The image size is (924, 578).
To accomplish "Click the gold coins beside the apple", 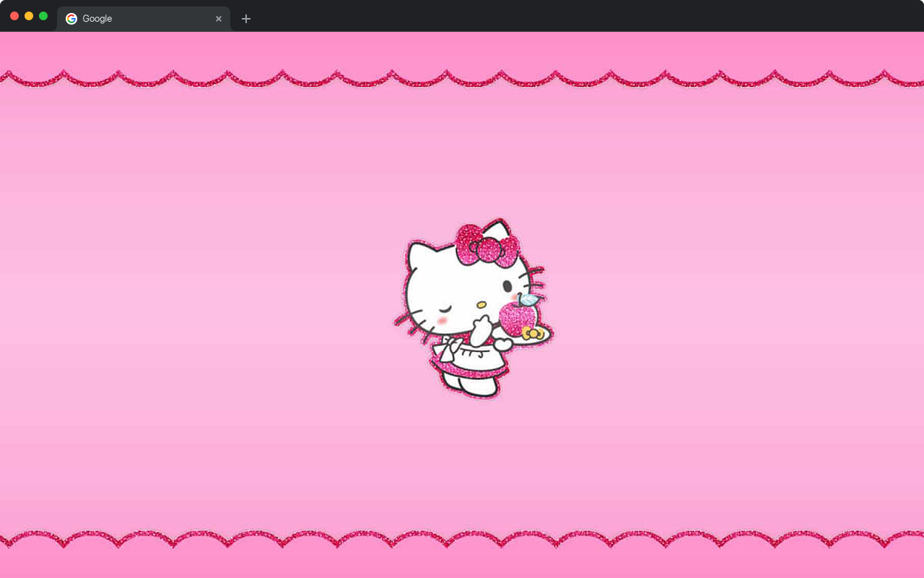I will click(533, 334).
